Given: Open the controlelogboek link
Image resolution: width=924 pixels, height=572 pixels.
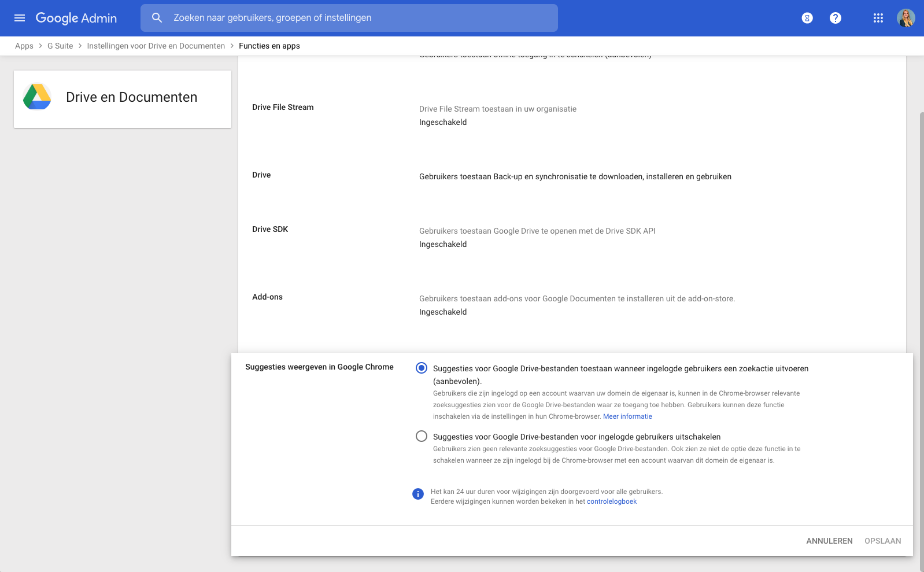Looking at the screenshot, I should pyautogui.click(x=612, y=501).
